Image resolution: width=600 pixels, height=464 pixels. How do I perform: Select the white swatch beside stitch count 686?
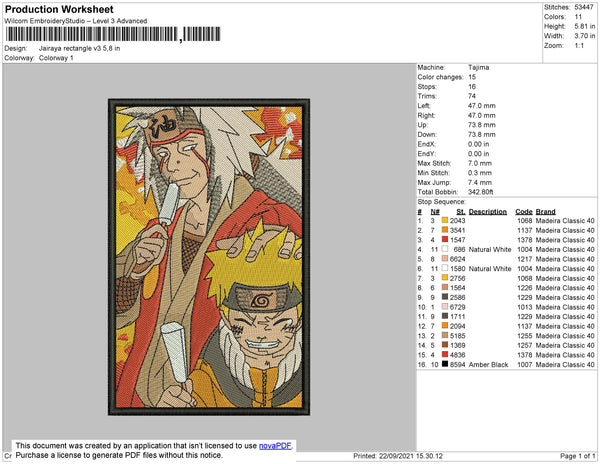(x=445, y=249)
